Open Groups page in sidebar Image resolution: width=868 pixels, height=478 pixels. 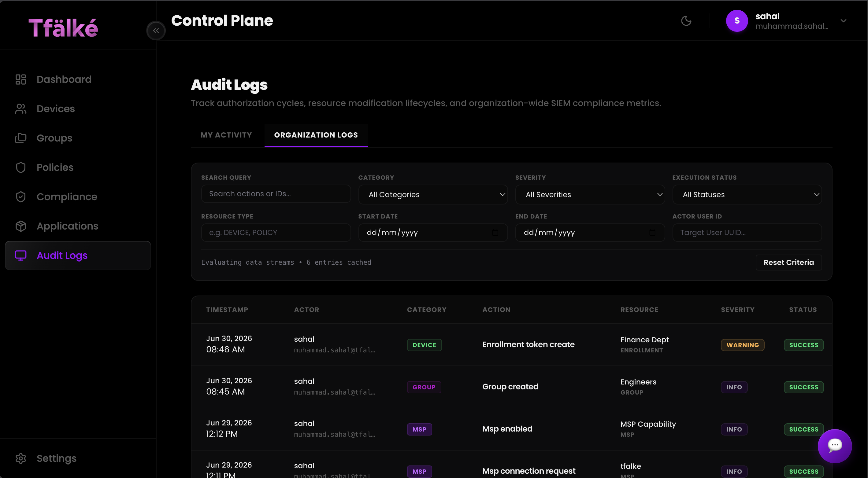coord(78,138)
